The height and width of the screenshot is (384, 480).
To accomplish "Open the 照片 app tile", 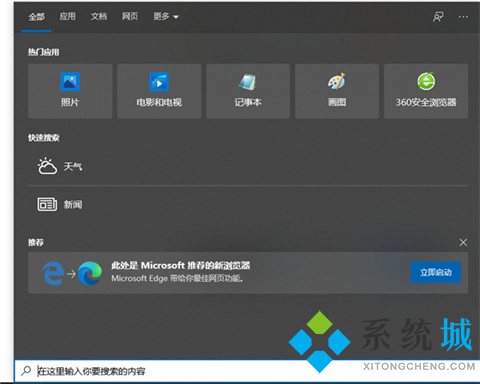I will pyautogui.click(x=70, y=91).
